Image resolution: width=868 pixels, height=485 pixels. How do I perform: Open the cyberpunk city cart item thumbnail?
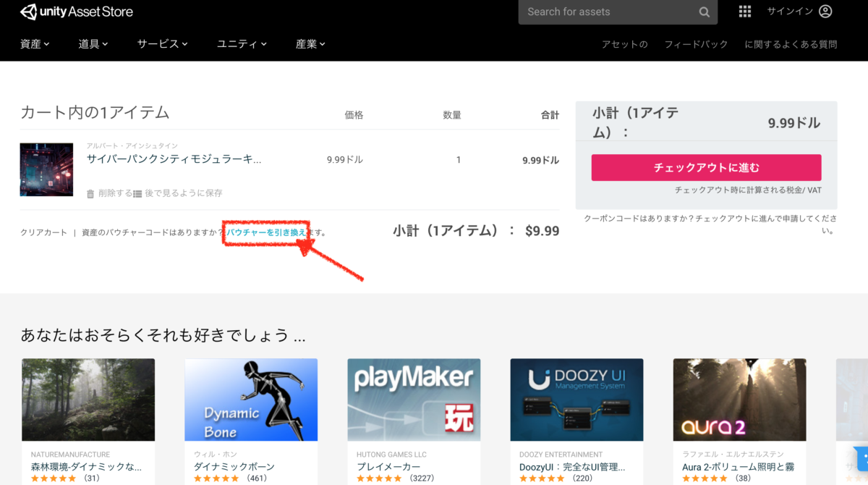point(46,169)
